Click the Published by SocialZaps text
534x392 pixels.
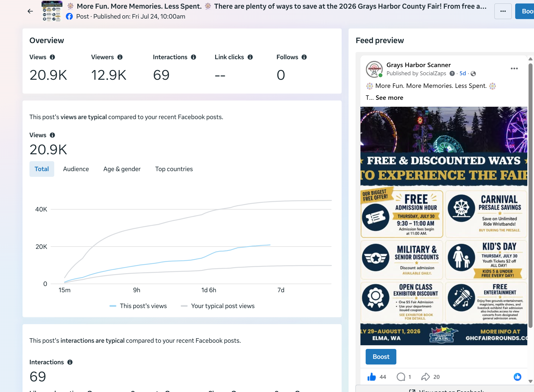(x=416, y=74)
